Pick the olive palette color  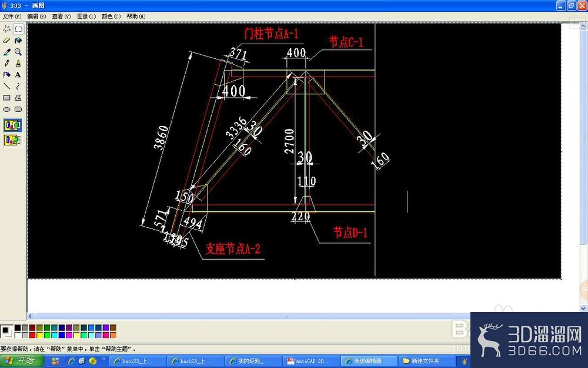tap(40, 328)
